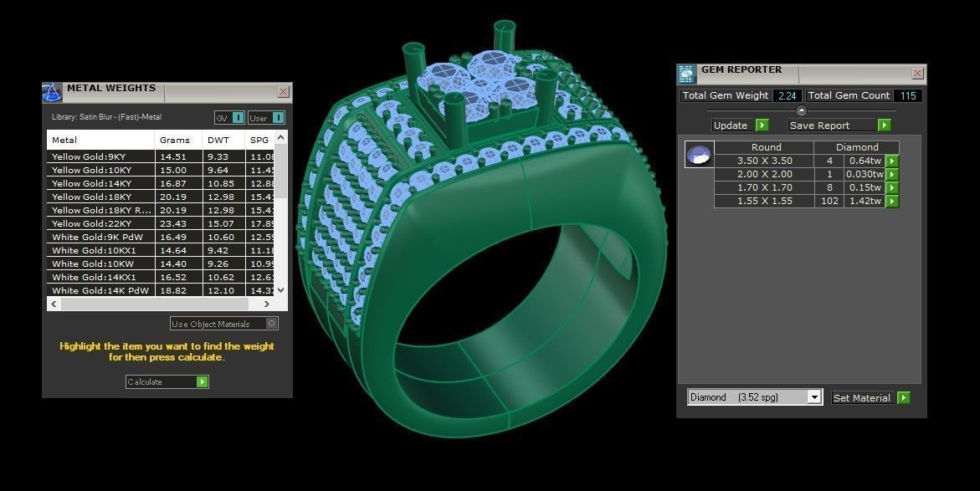The height and width of the screenshot is (491, 980).
Task: Click the 1.42tw weight cell
Action: point(865,201)
